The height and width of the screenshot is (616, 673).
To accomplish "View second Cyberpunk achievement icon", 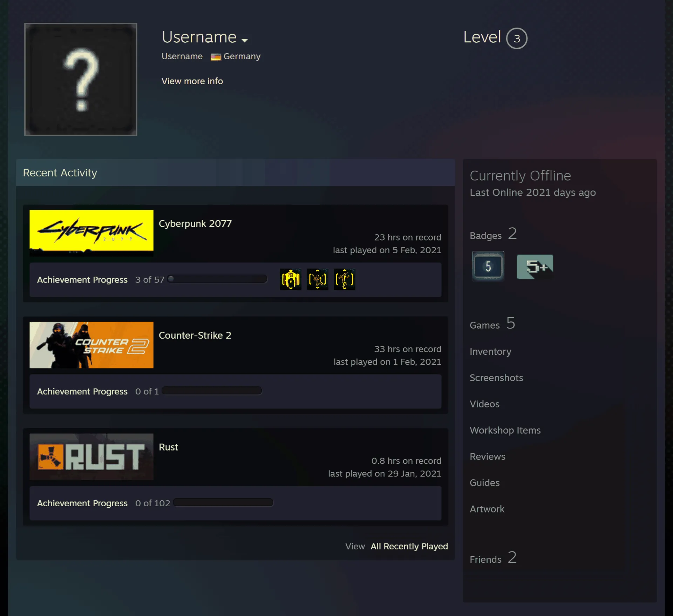I will click(318, 279).
